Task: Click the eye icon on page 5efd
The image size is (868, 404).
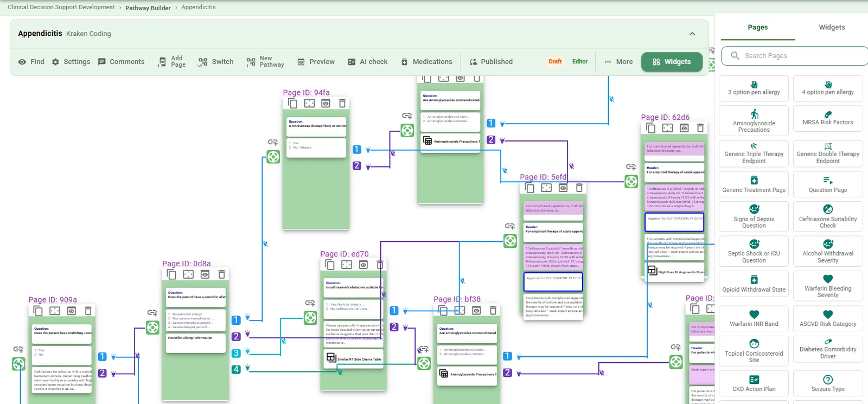Action: coord(563,188)
